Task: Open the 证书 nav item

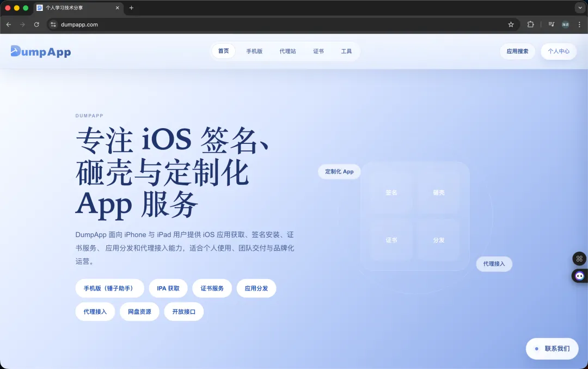Action: coord(318,51)
